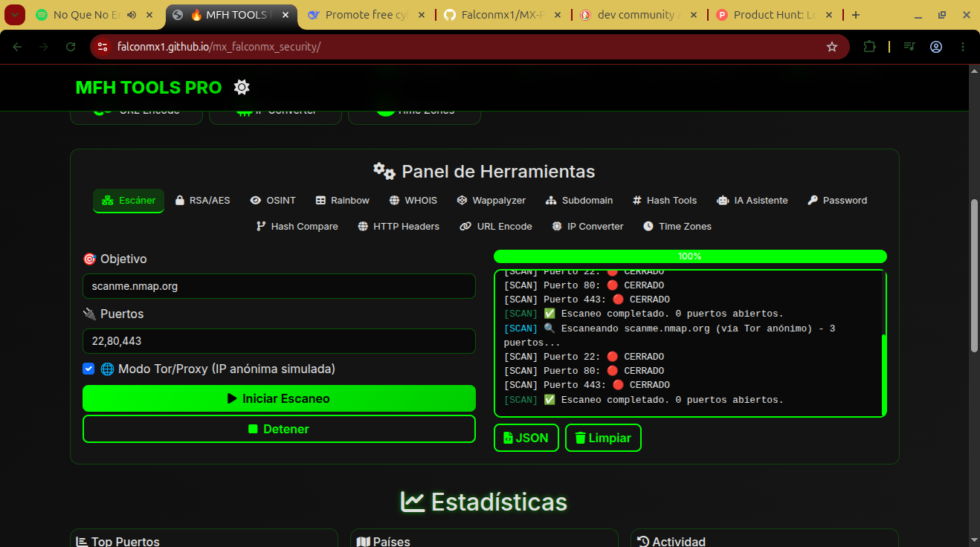Reload the page with the refresh icon
Viewport: 980px width, 547px height.
coord(71,47)
